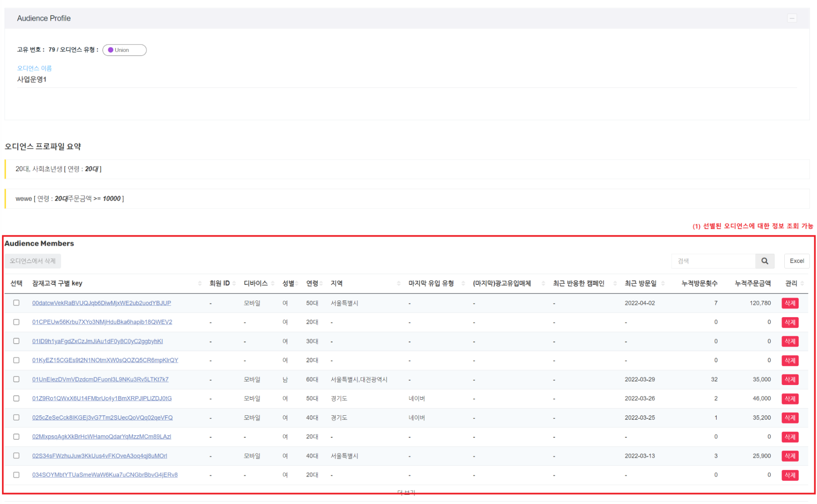Image resolution: width=817 pixels, height=504 pixels.
Task: Click the 검색 search input field
Action: coord(713,261)
